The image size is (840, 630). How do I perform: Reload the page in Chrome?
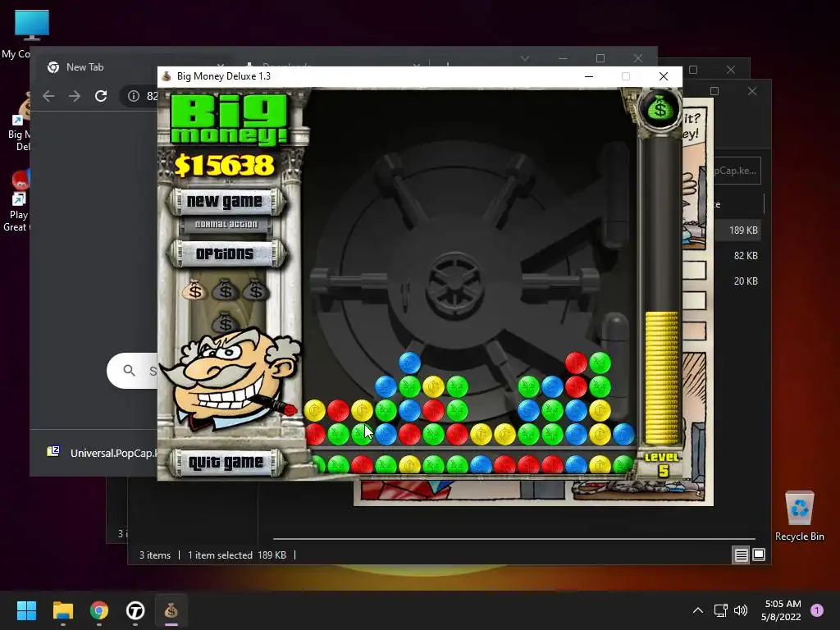(101, 96)
